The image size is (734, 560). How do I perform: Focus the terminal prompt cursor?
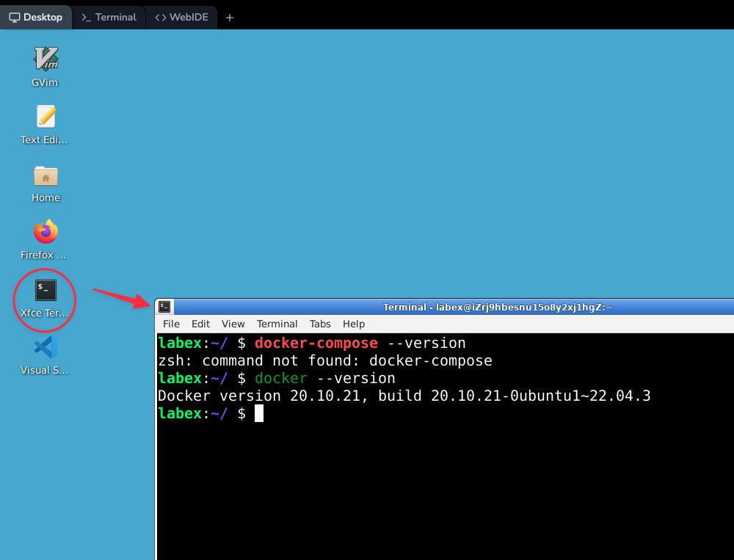pyautogui.click(x=258, y=414)
